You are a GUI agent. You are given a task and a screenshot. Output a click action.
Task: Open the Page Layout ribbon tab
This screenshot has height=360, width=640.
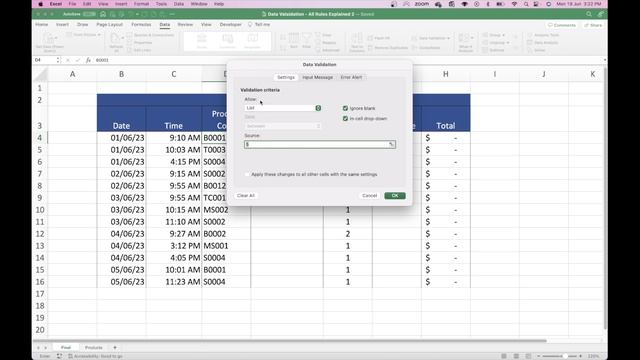[109, 24]
